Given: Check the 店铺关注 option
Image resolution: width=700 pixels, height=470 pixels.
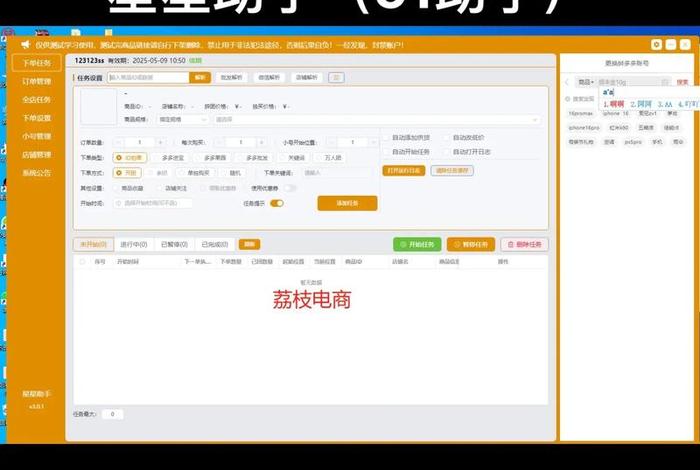Looking at the screenshot, I should click(172, 188).
